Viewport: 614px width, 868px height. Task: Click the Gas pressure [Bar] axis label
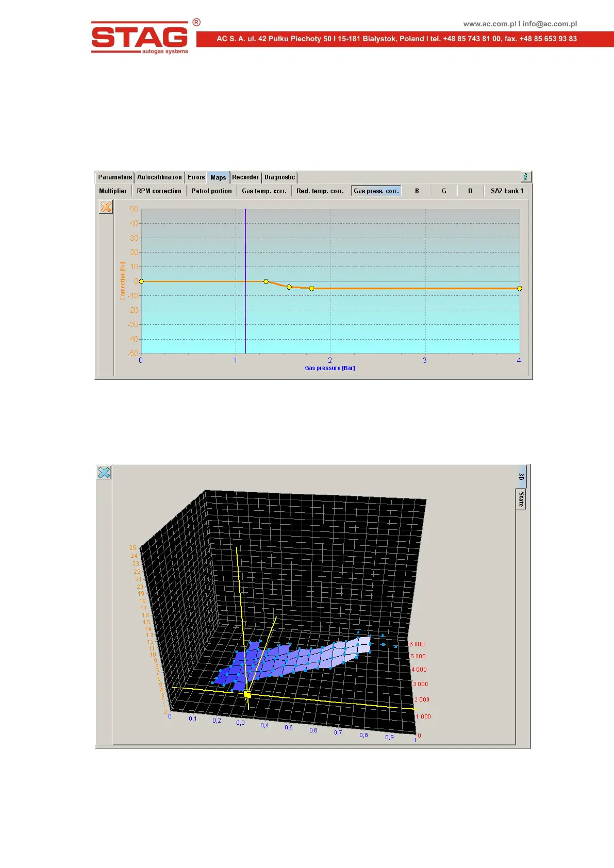(330, 368)
